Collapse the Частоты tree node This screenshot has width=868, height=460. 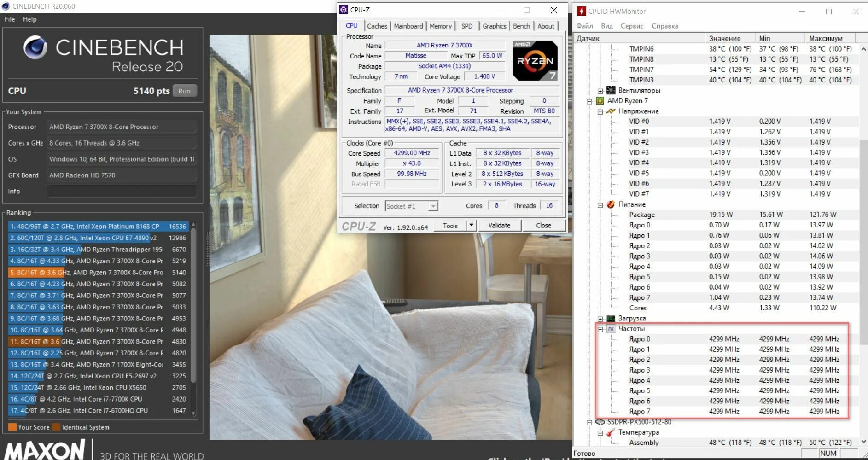point(600,329)
